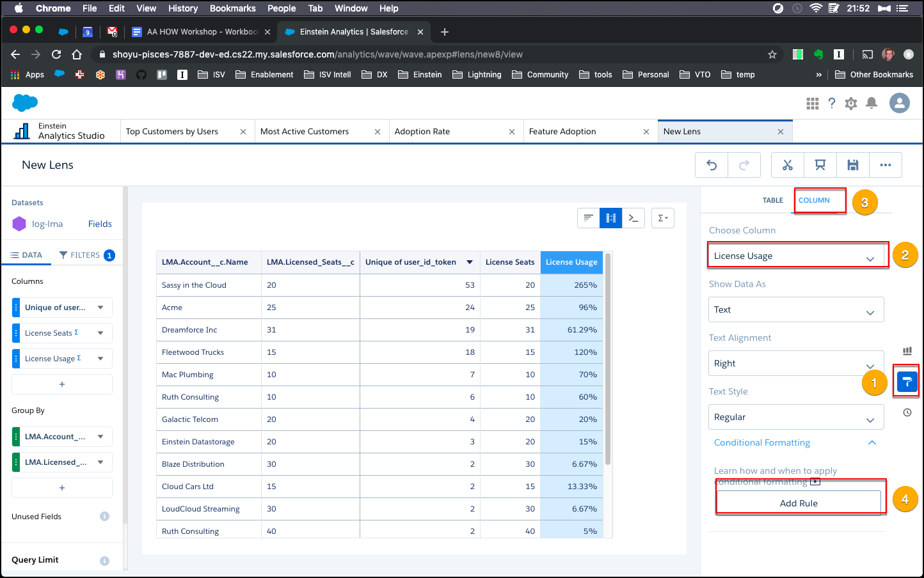Viewport: 924px width, 578px height.
Task: Open the Text Style dropdown
Action: point(796,417)
